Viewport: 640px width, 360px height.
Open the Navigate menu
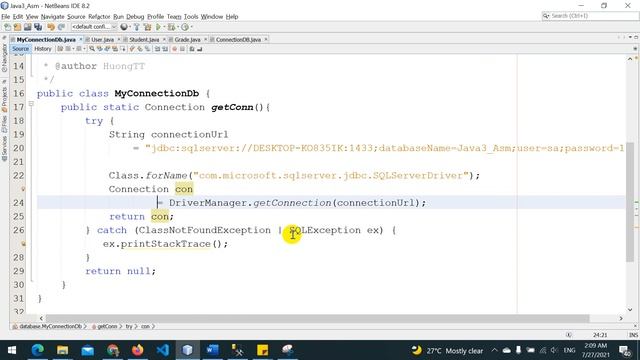tap(53, 17)
